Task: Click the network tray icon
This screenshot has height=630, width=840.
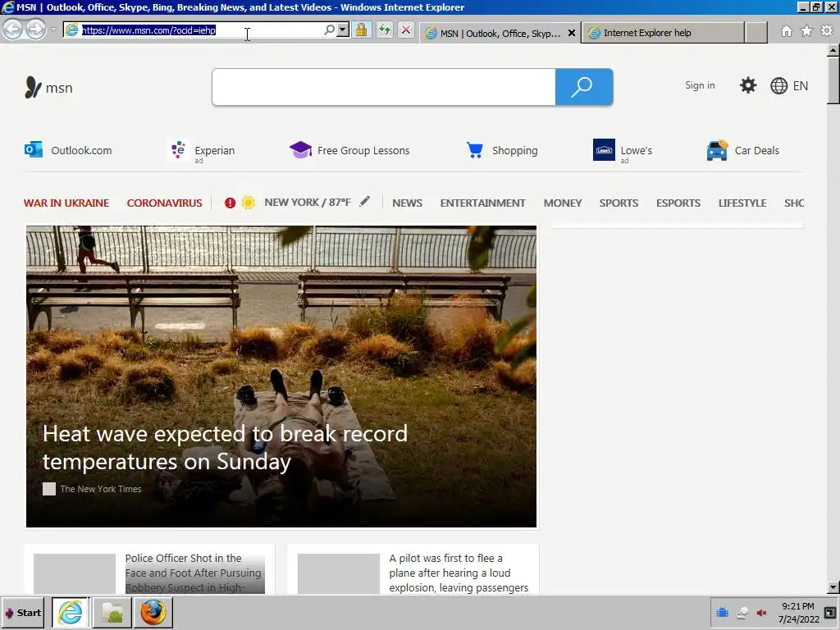Action: 742,613
